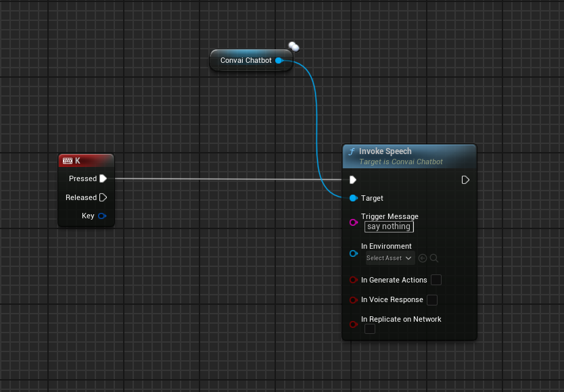This screenshot has height=392, width=564.
Task: Click the Key output pin on K node
Action: point(102,216)
